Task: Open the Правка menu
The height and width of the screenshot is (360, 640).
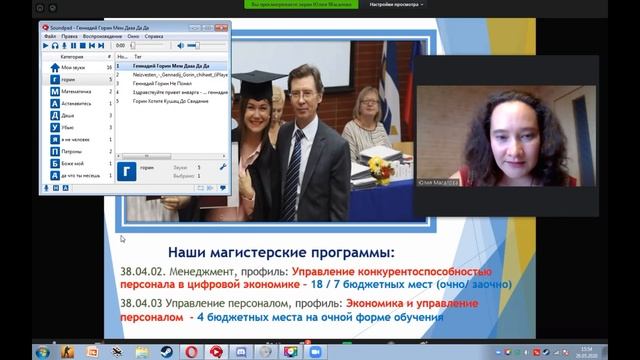Action: 69,36
